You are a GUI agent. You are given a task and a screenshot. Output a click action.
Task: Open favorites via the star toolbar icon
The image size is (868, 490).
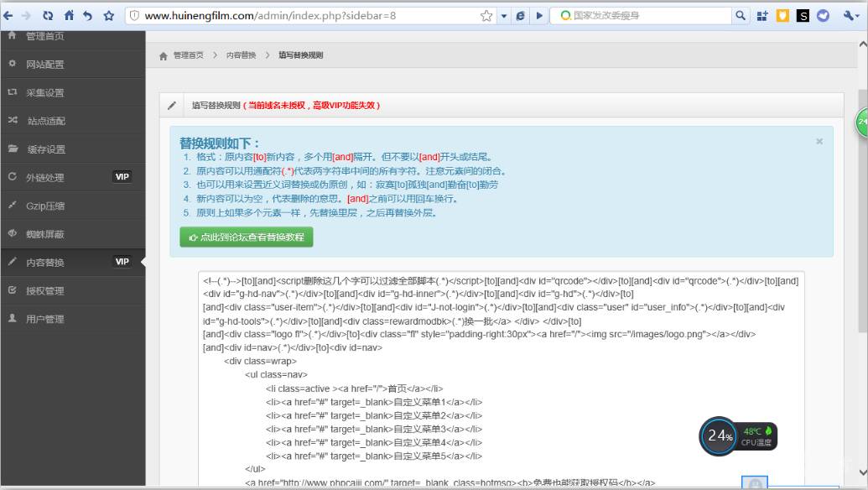108,15
